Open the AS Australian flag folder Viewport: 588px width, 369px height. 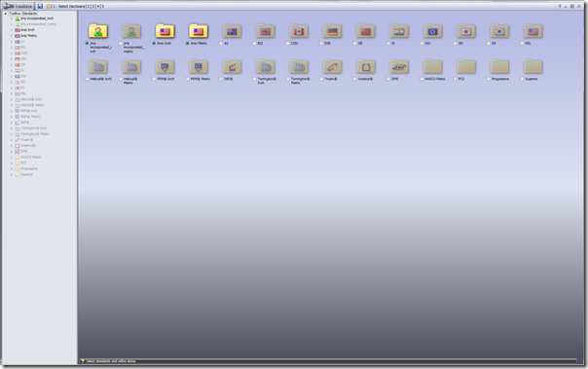click(x=232, y=31)
